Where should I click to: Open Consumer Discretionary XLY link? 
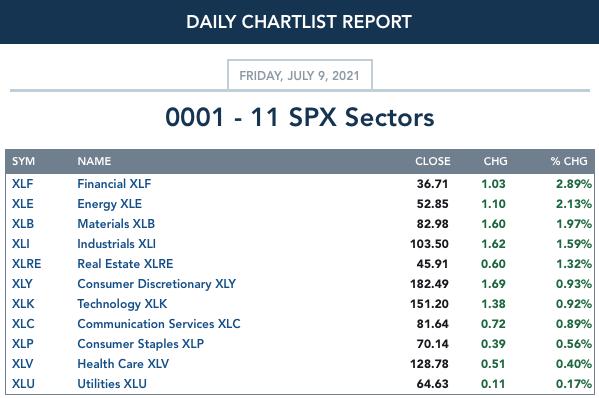tap(157, 284)
